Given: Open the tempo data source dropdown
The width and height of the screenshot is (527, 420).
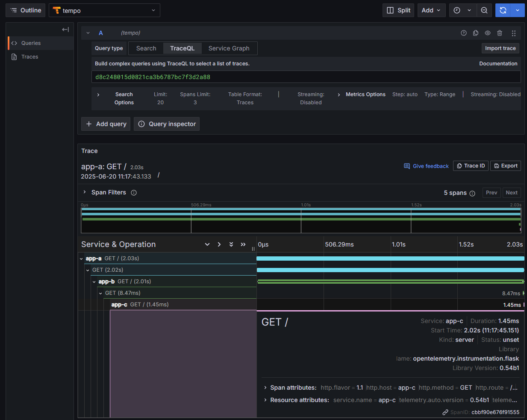Looking at the screenshot, I should coord(104,10).
